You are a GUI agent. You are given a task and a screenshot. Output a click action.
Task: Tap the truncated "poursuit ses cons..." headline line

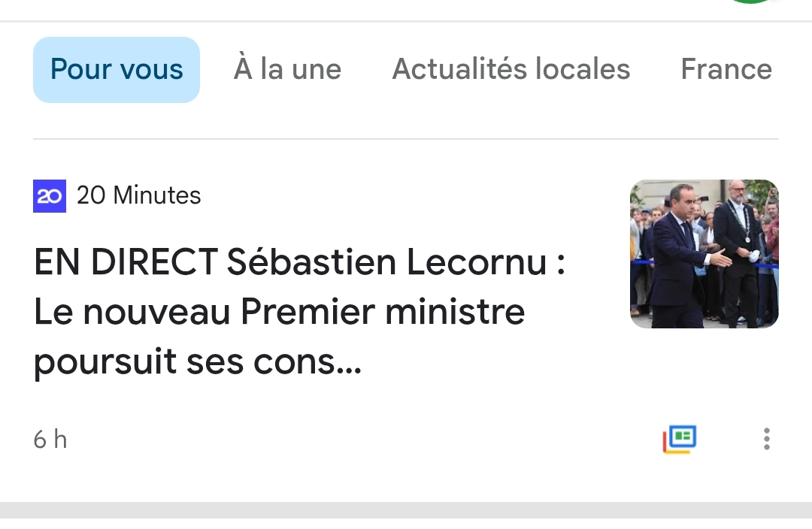pyautogui.click(x=198, y=361)
